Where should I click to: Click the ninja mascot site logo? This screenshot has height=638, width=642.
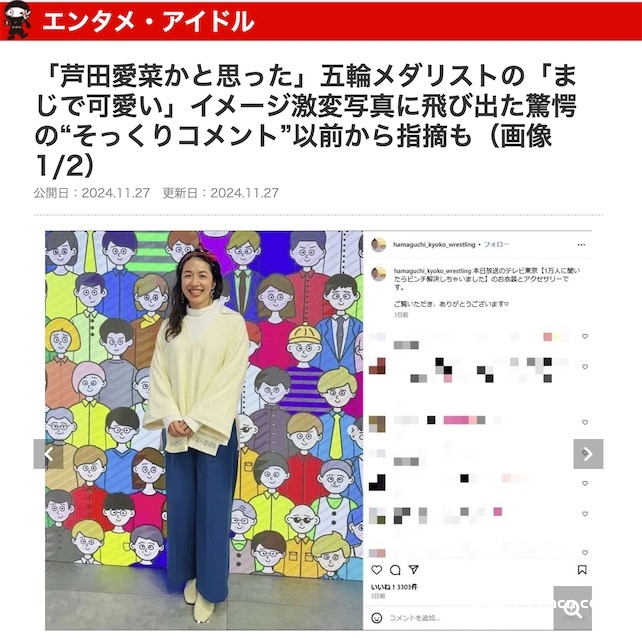17,20
